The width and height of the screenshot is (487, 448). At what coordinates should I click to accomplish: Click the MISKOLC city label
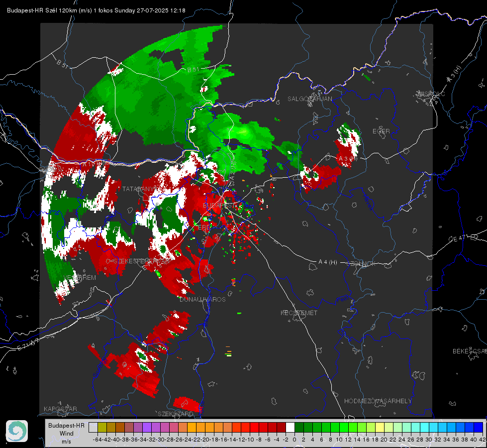[x=431, y=94]
